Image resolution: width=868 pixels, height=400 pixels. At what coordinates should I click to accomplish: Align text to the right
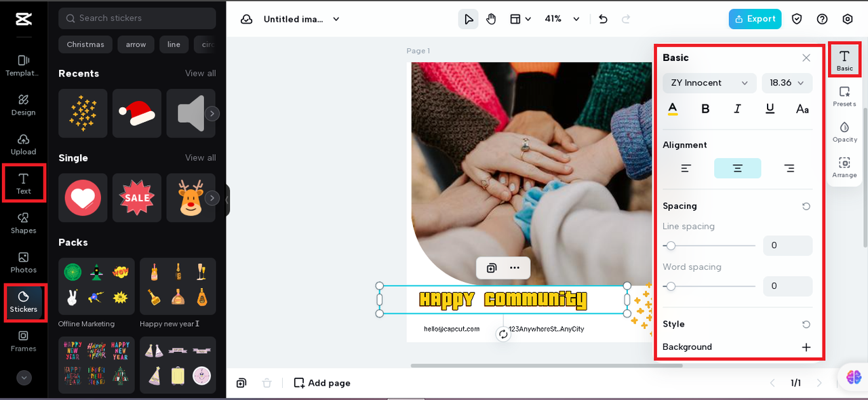[x=789, y=168]
